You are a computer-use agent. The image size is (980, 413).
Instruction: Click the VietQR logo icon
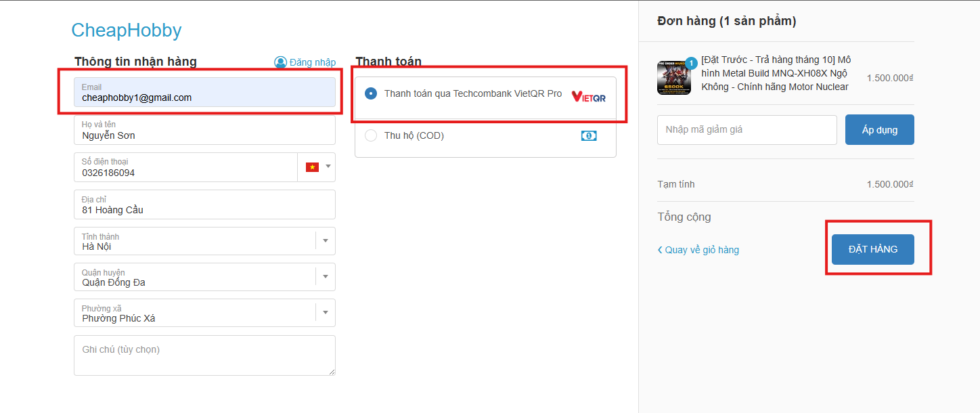coord(588,97)
